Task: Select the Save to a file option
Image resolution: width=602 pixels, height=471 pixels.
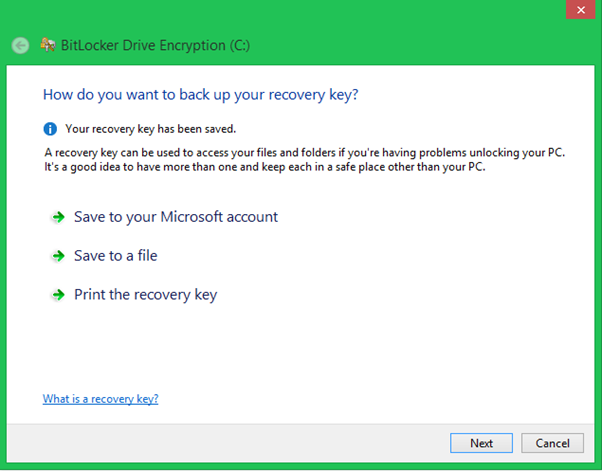Action: (x=116, y=256)
